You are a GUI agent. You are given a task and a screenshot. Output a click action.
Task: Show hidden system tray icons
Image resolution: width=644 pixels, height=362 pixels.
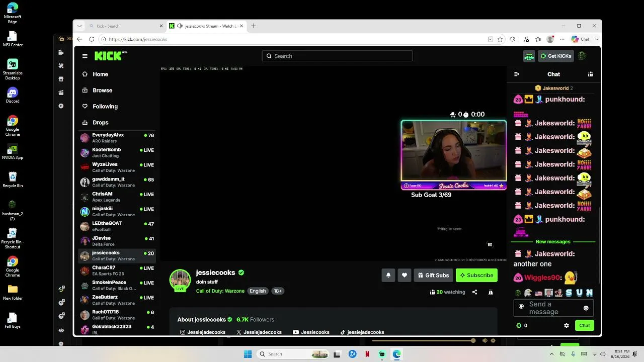coord(552,354)
